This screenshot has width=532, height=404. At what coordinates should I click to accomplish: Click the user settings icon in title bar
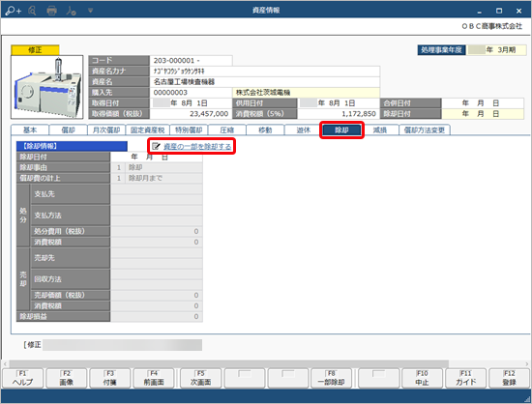click(71, 11)
